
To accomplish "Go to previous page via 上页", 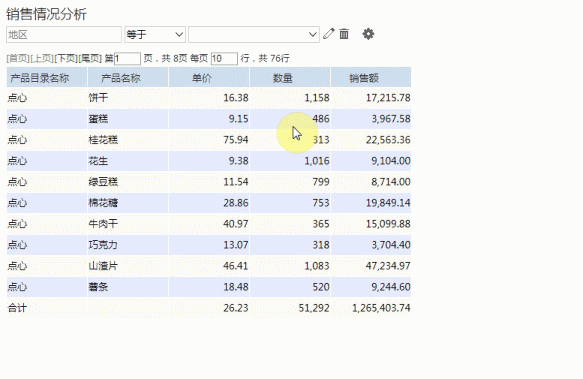I will tap(42, 58).
